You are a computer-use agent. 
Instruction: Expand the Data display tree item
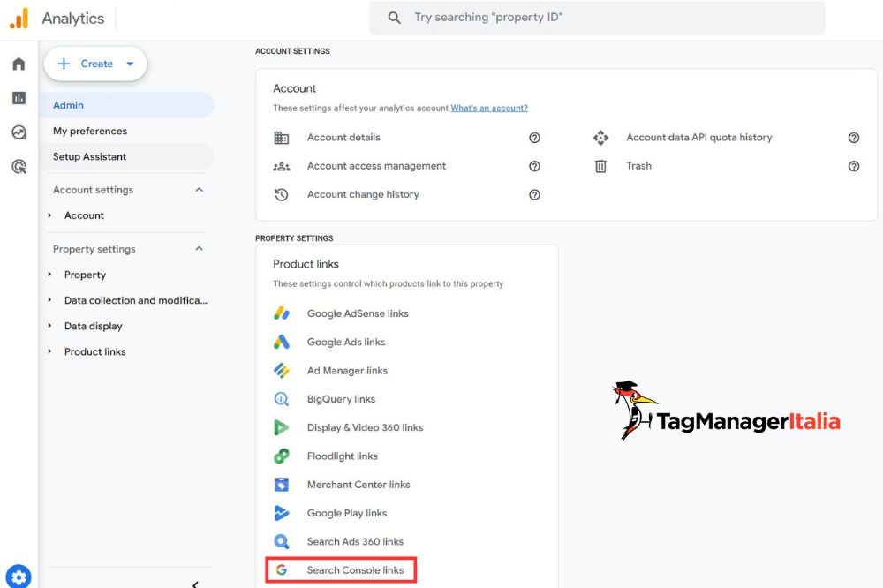(50, 326)
